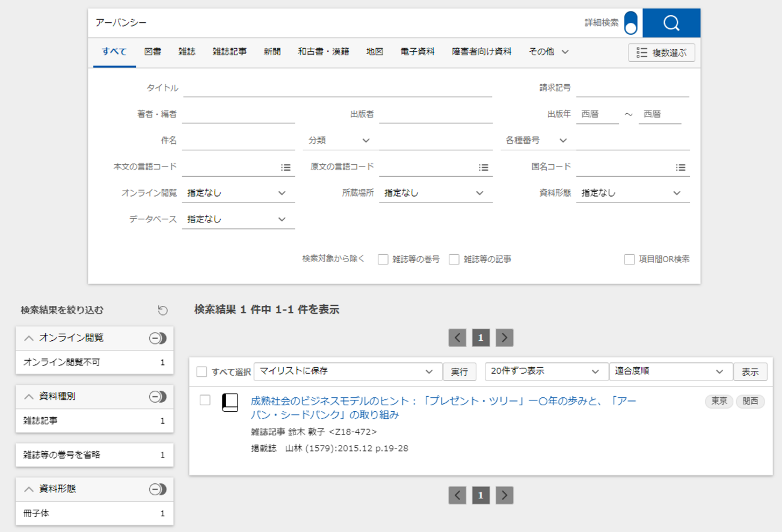782x532 pixels.
Task: Check the 雑誌等の巻号 exclusion checkbox
Action: coord(383,260)
